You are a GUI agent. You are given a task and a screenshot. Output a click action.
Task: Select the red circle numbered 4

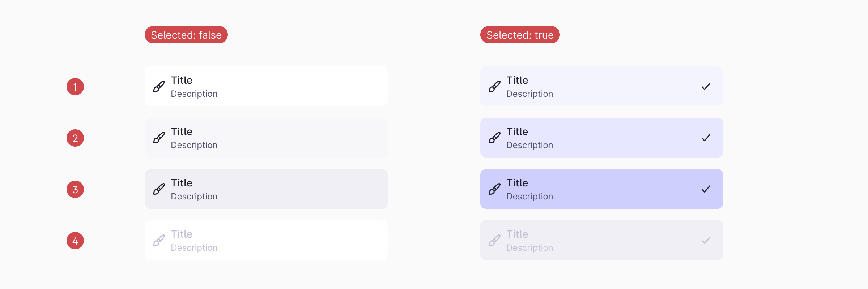pos(75,240)
